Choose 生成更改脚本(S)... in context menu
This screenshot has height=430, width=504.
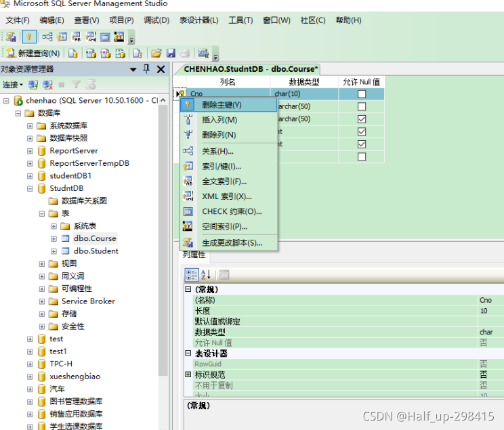[x=228, y=242]
